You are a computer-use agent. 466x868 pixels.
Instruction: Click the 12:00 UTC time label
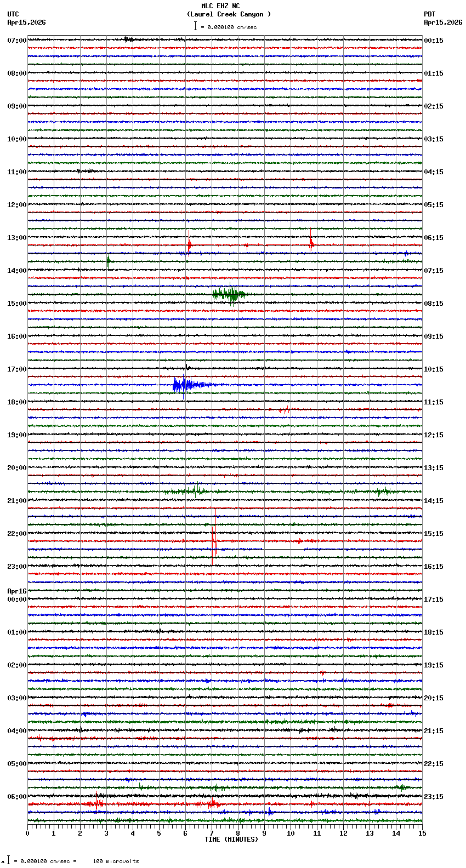coord(17,205)
